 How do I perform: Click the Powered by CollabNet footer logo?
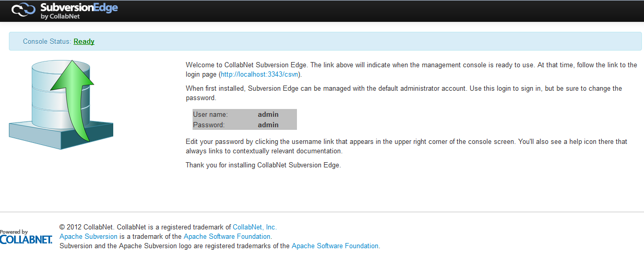[26, 237]
